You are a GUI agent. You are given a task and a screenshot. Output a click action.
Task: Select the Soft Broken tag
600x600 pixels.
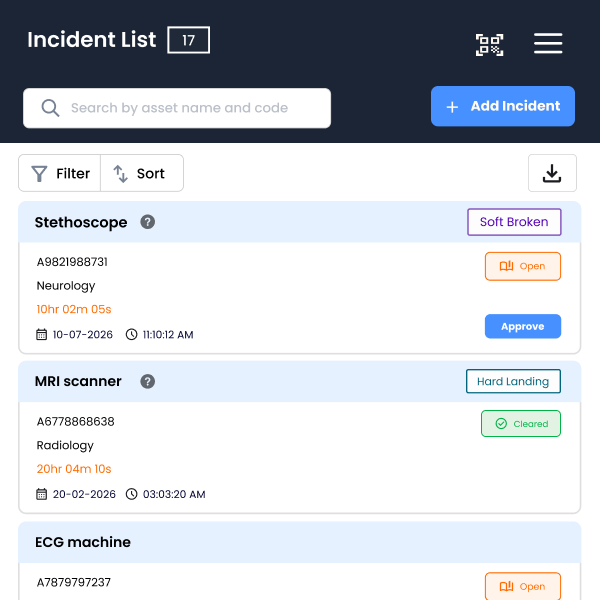[x=514, y=222]
